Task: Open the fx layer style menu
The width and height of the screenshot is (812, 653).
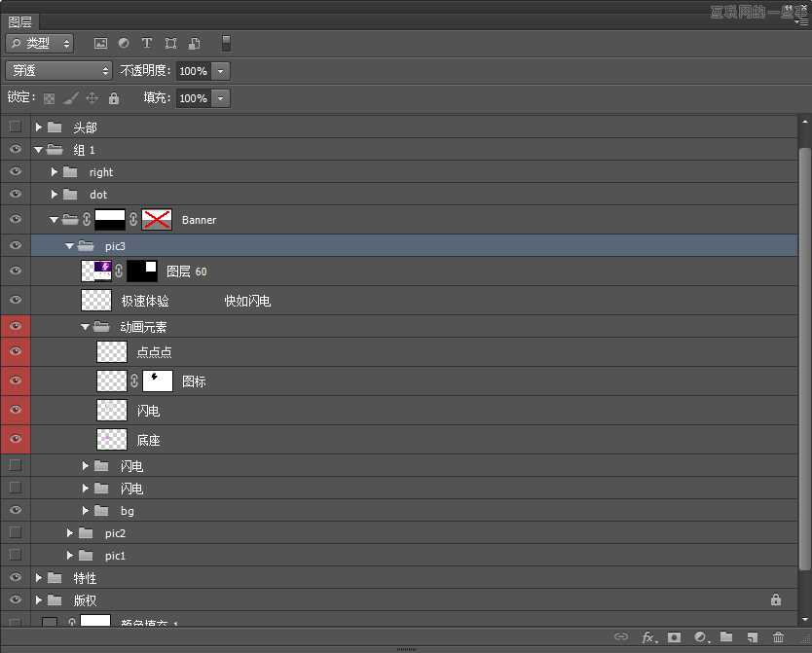Action: tap(648, 637)
